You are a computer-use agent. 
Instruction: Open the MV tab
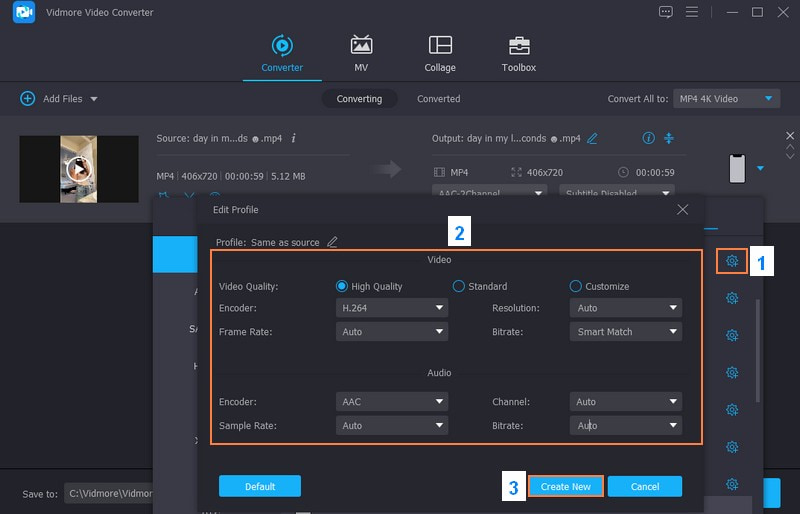pos(361,46)
